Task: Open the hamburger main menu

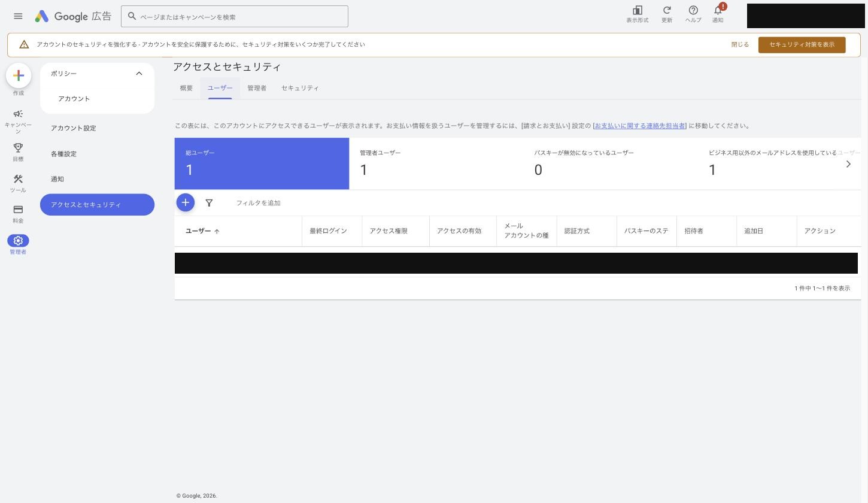Action: click(x=18, y=16)
